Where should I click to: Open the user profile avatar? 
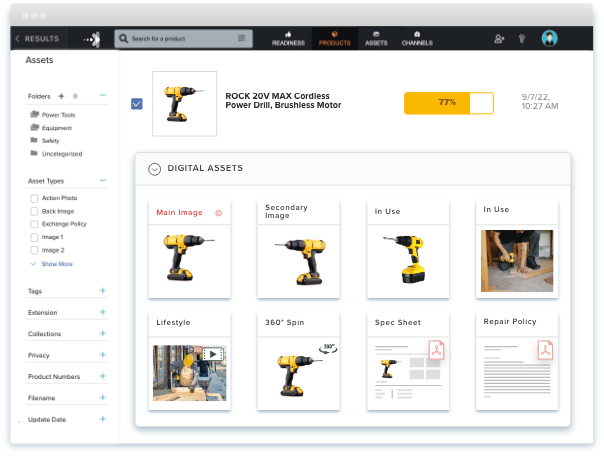tap(549, 38)
